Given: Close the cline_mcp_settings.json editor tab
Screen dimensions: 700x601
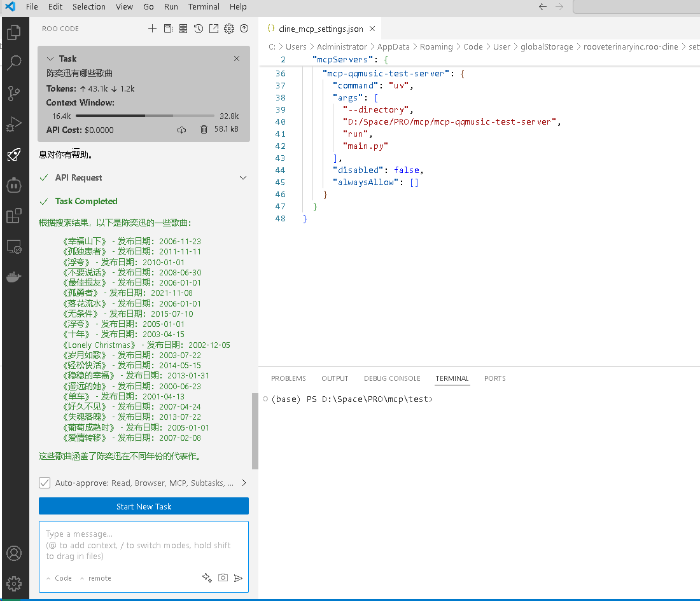Looking at the screenshot, I should point(372,29).
